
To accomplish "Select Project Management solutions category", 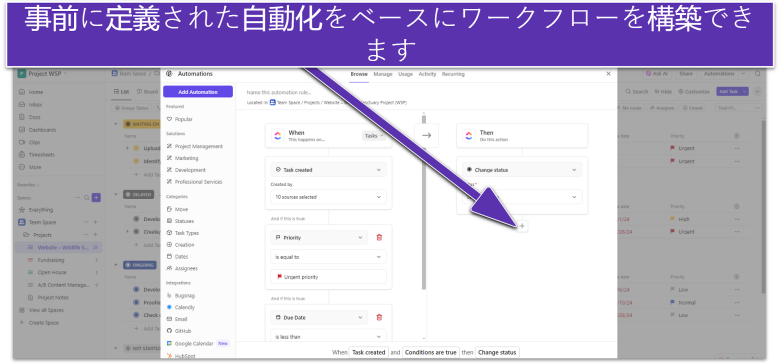I will (x=195, y=146).
